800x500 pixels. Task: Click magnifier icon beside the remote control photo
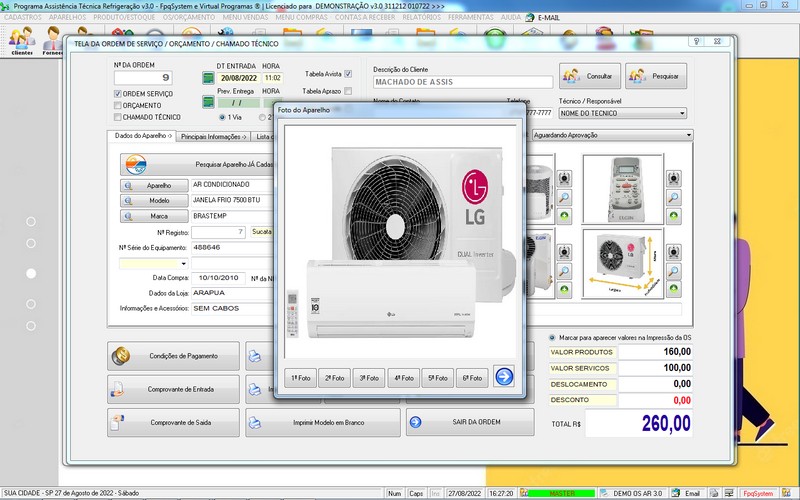[x=673, y=197]
